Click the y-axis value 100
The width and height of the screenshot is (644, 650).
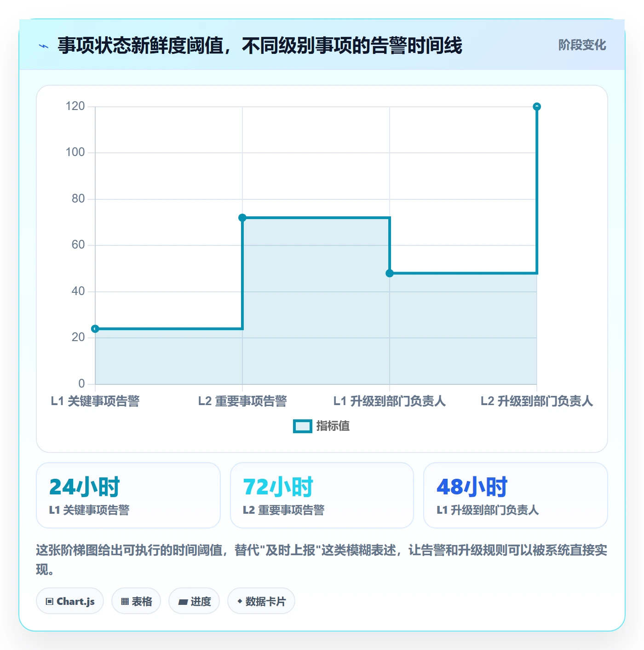(75, 152)
